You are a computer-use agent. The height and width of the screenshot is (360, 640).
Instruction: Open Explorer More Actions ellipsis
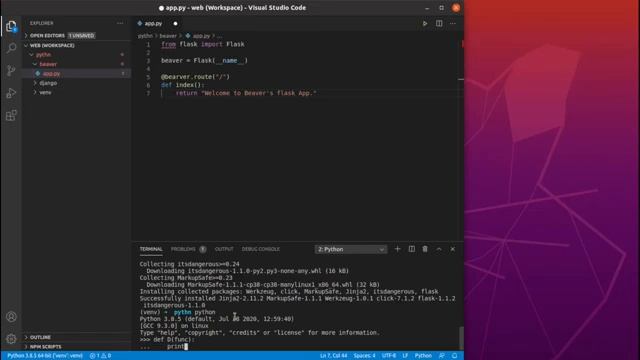coord(120,23)
